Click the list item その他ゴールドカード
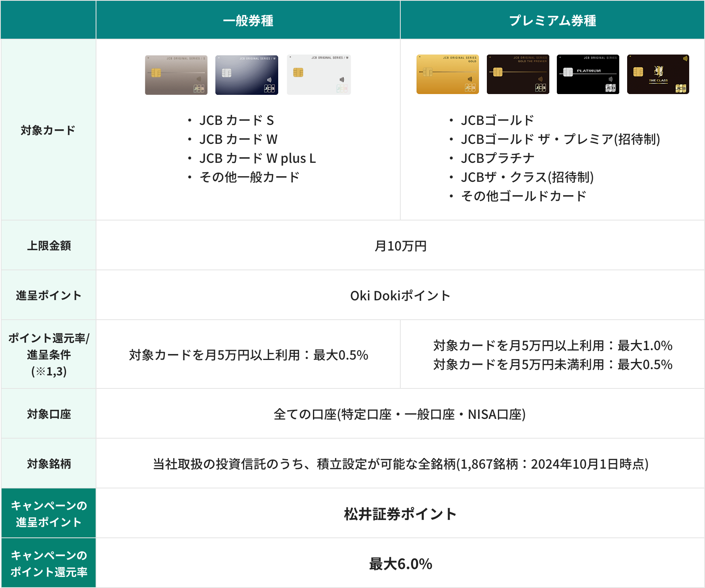This screenshot has height=588, width=705. (x=523, y=196)
